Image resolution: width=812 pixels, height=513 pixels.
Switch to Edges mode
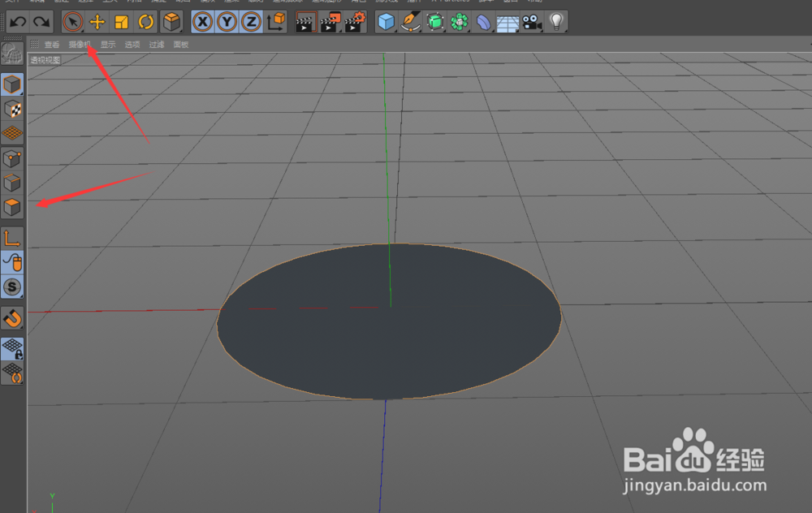[x=12, y=183]
